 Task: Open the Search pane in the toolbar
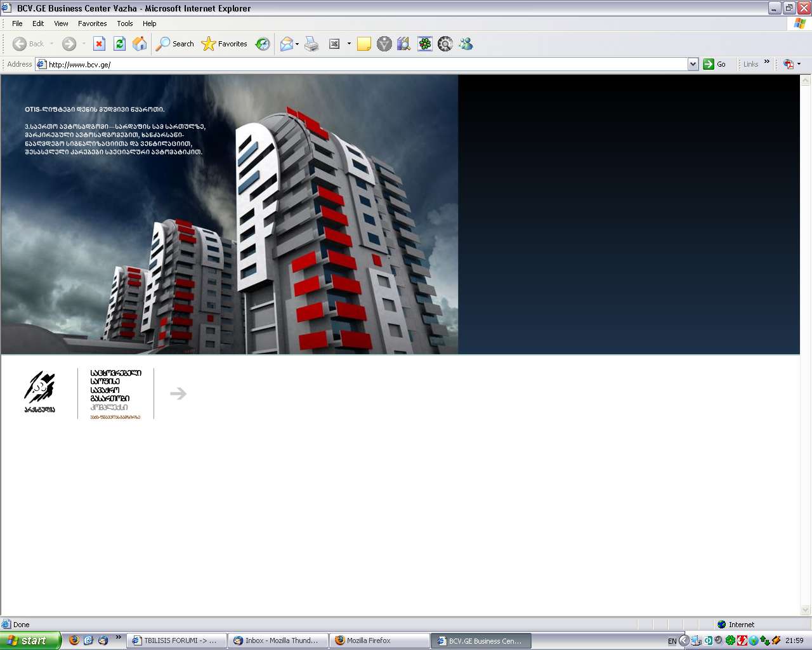175,44
